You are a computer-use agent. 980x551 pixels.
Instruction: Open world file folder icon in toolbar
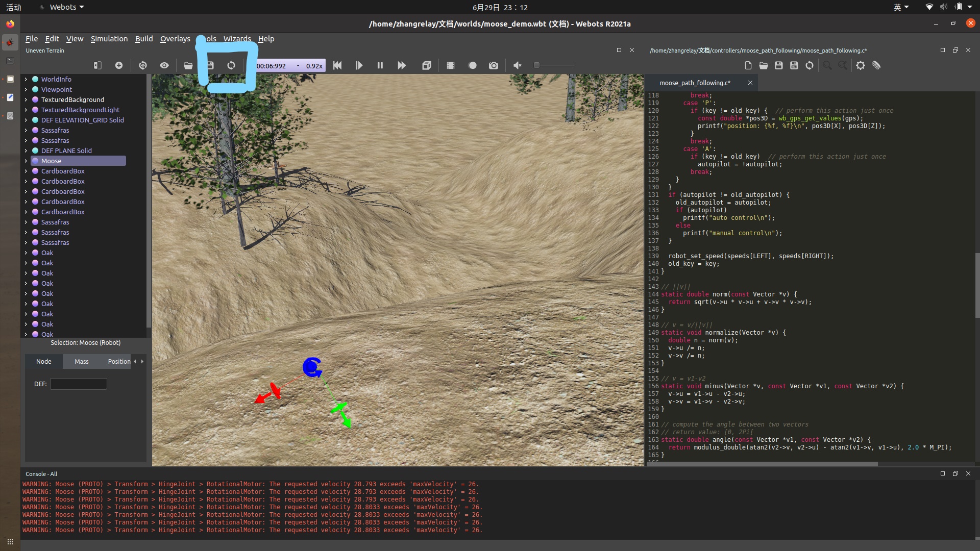coord(188,65)
